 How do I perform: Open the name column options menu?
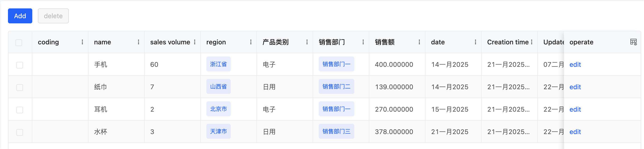[x=139, y=42]
